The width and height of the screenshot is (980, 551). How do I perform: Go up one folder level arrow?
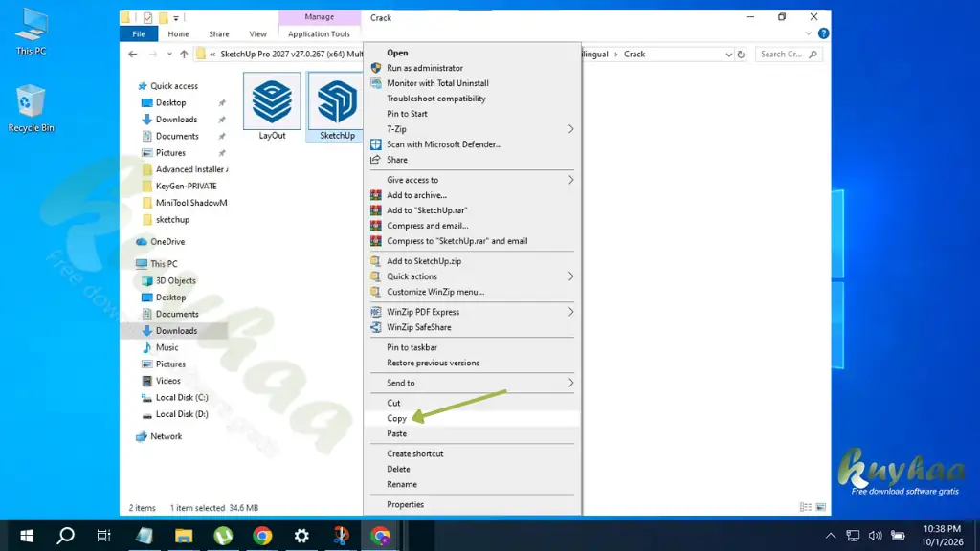[184, 55]
